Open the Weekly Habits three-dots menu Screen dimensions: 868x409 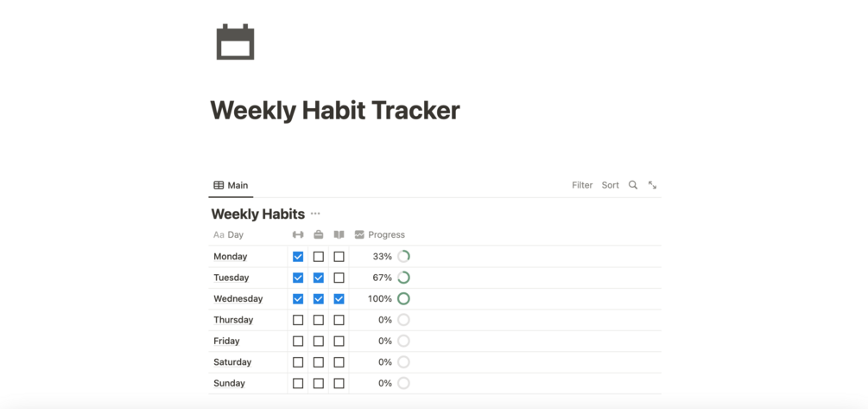[315, 214]
